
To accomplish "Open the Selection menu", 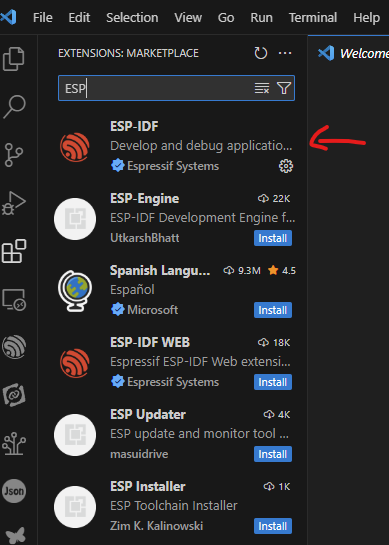I will [x=132, y=17].
